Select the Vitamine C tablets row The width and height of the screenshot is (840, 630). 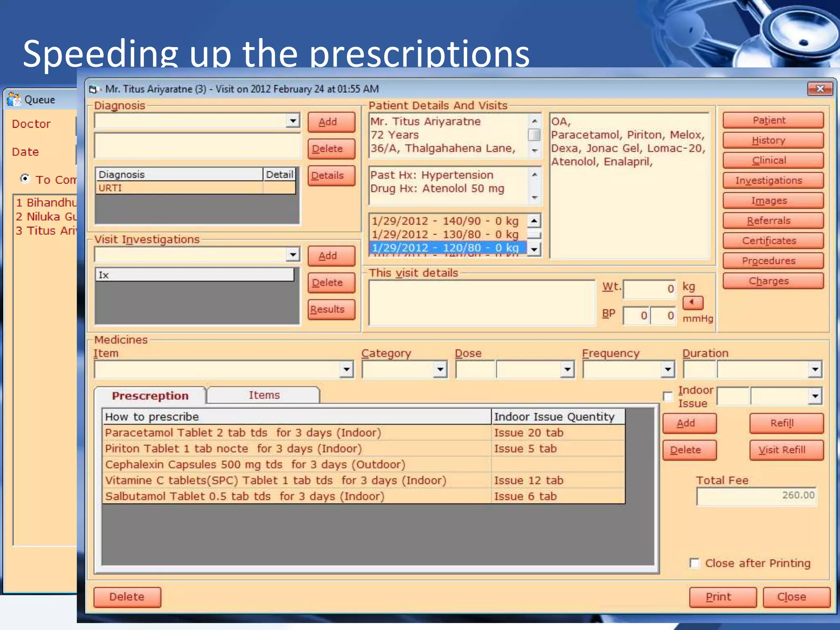363,480
